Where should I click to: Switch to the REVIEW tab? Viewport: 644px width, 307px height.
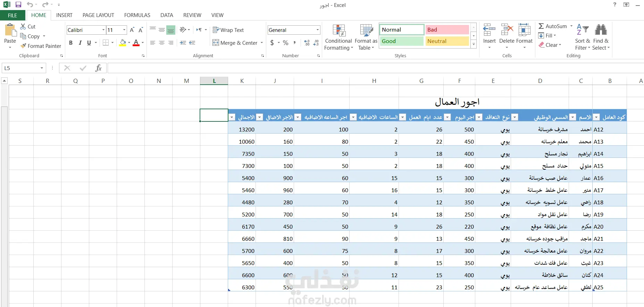point(192,15)
